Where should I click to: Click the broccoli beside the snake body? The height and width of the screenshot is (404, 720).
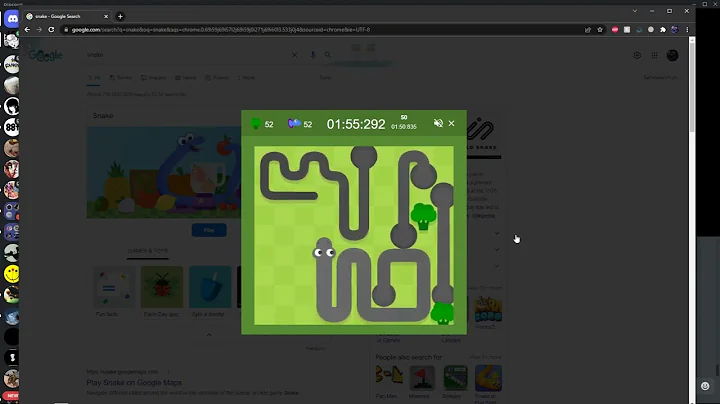[423, 216]
